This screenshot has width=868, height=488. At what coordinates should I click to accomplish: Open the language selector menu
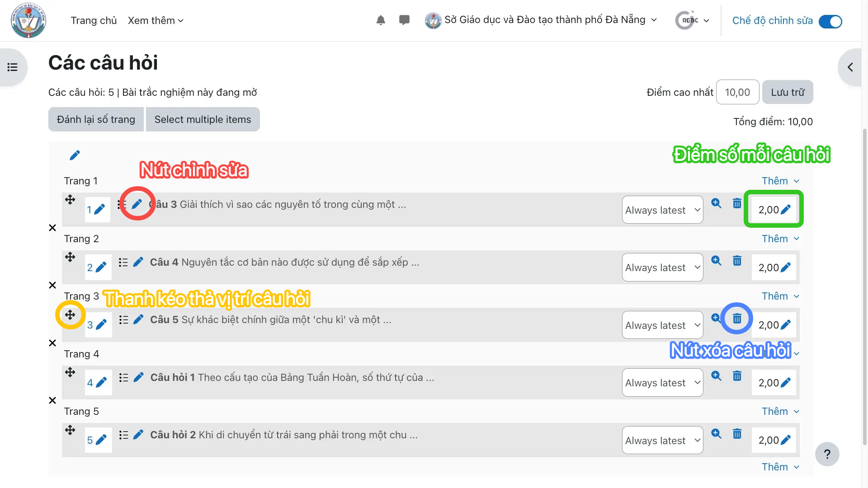click(692, 20)
